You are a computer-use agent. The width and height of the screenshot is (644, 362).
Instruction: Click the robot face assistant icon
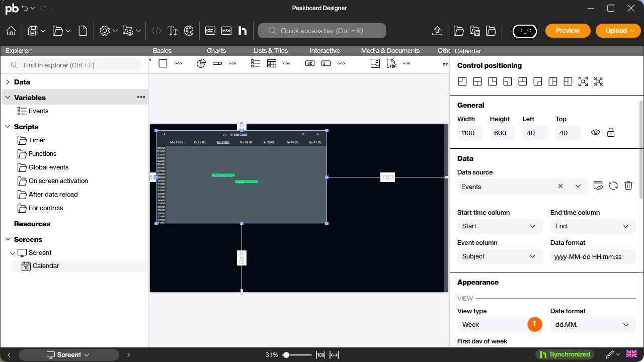pyautogui.click(x=525, y=31)
